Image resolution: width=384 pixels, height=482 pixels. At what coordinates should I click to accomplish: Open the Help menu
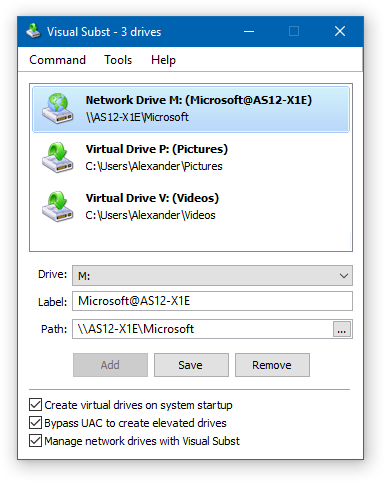(163, 60)
